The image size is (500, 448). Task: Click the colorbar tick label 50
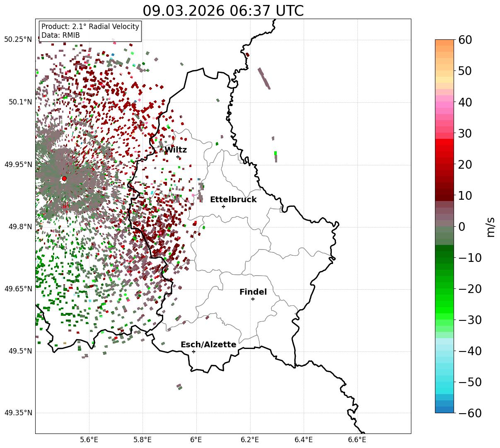click(465, 71)
